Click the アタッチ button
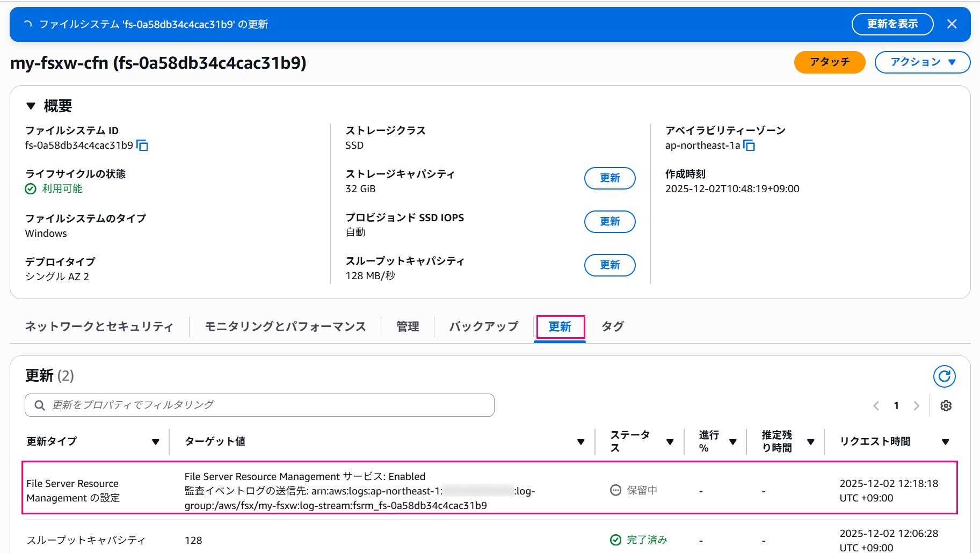The width and height of the screenshot is (980, 553). (829, 62)
